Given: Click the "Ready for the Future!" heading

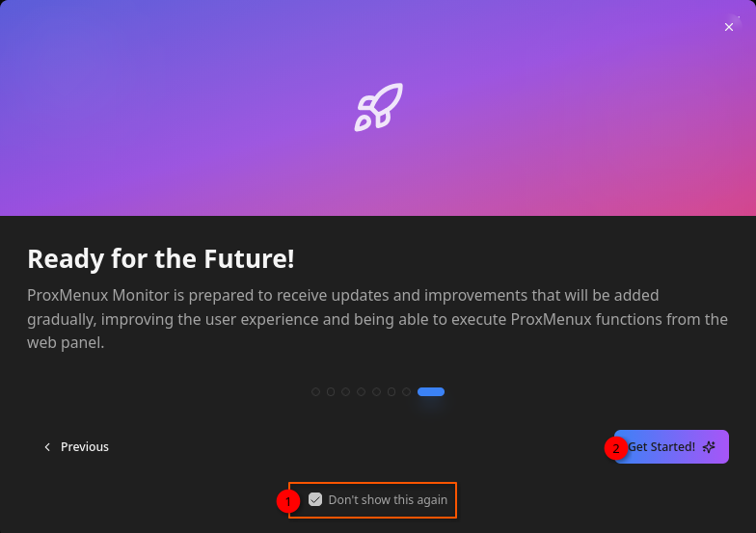Looking at the screenshot, I should (x=161, y=258).
